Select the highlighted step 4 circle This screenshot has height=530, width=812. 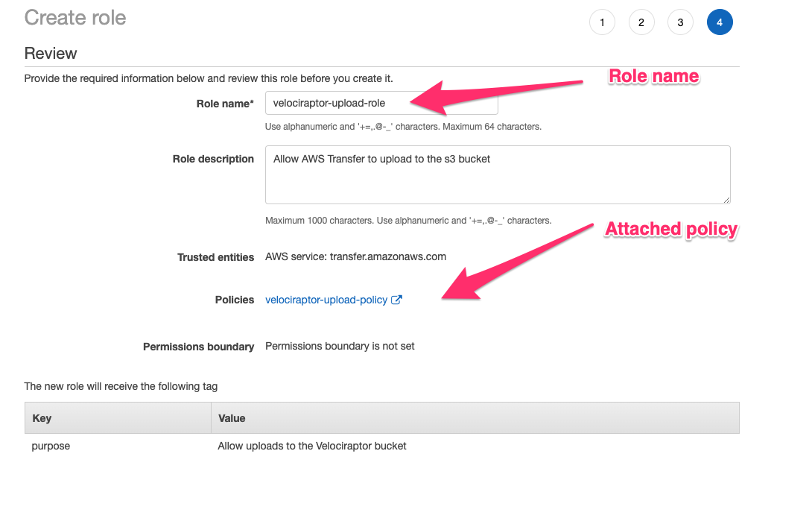[720, 22]
